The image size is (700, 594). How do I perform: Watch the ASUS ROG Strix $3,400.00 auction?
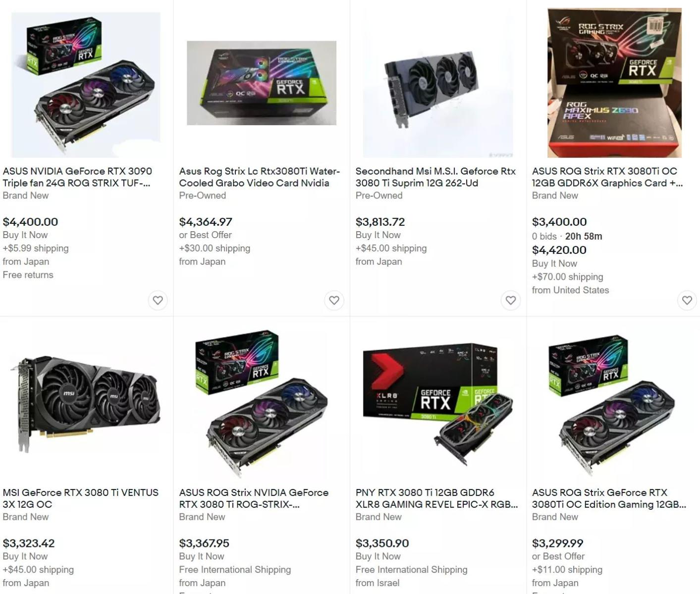(x=687, y=300)
